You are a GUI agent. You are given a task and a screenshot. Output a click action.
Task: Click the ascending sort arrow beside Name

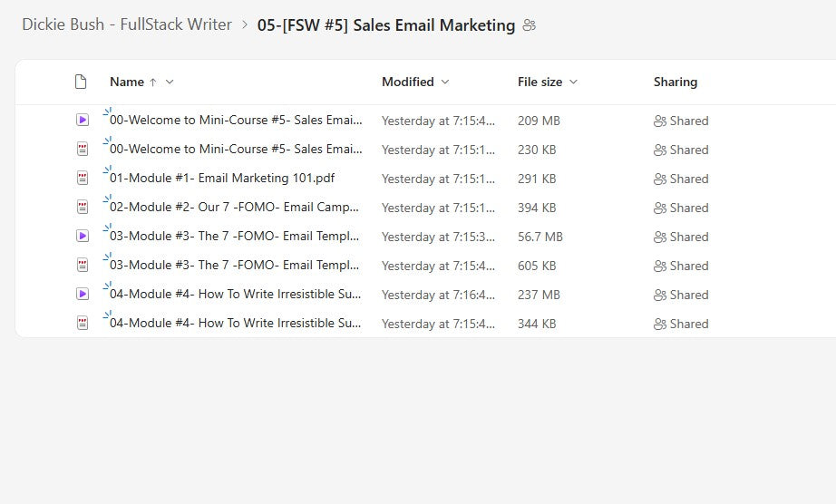tap(153, 82)
